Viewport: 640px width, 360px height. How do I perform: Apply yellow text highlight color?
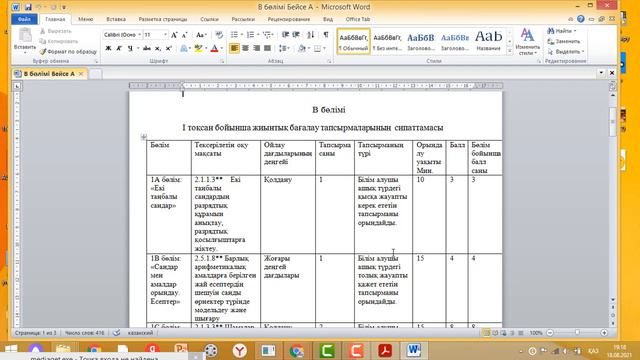coord(198,48)
